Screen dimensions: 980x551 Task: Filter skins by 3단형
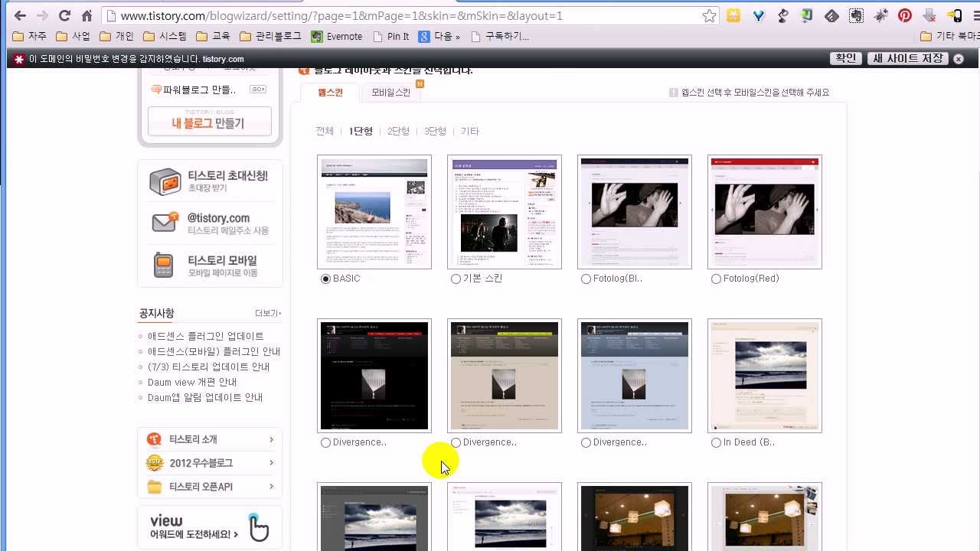click(435, 132)
